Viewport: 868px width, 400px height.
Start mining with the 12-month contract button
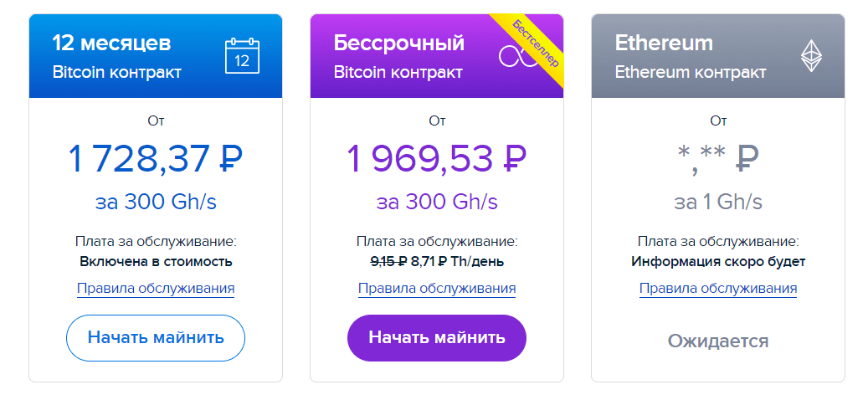point(156,338)
